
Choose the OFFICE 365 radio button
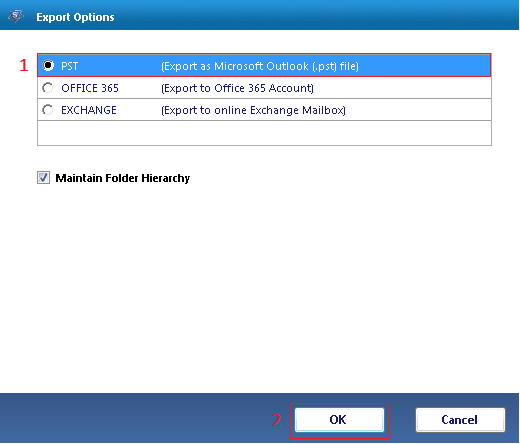pos(48,88)
